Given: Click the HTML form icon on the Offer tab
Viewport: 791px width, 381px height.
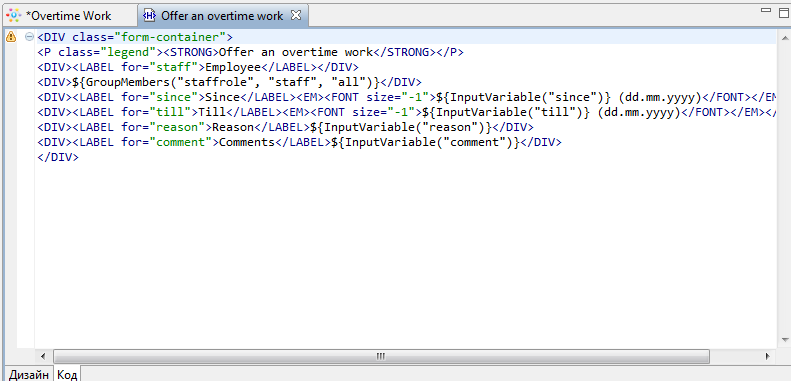Looking at the screenshot, I should [149, 16].
